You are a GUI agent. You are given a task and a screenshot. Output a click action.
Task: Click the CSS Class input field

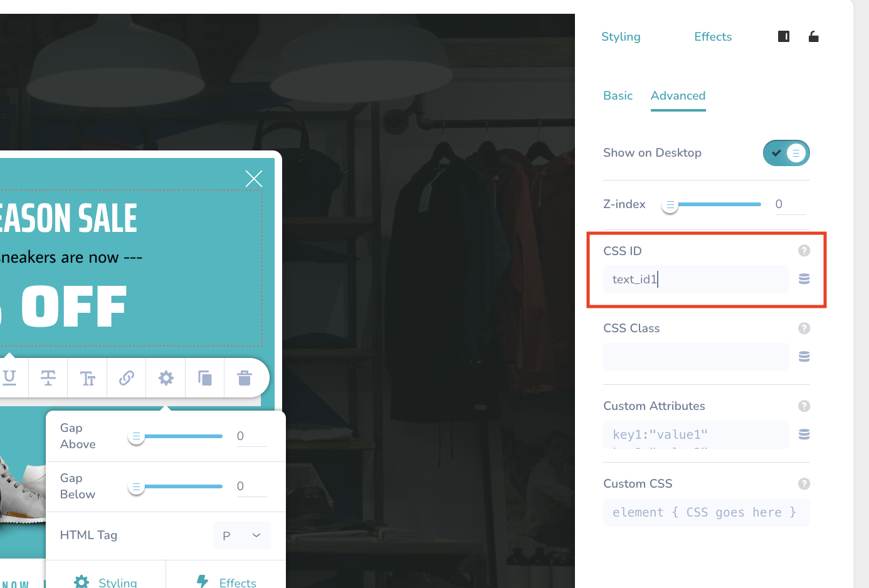pos(695,357)
